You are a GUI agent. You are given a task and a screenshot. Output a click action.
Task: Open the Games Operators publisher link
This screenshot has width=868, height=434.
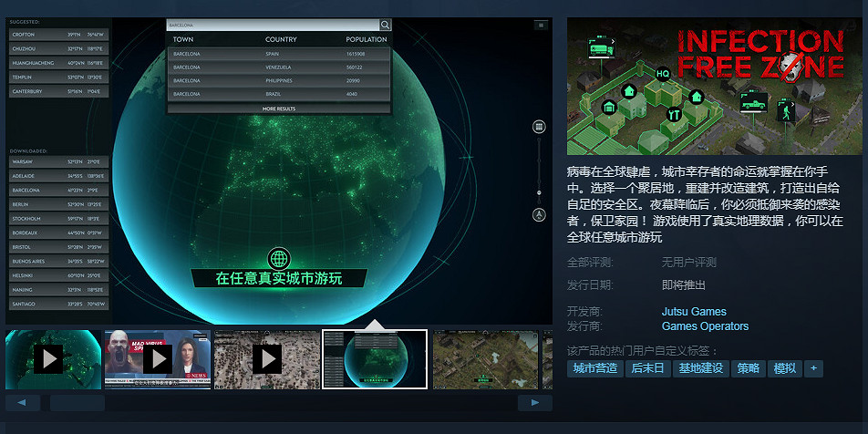[705, 326]
